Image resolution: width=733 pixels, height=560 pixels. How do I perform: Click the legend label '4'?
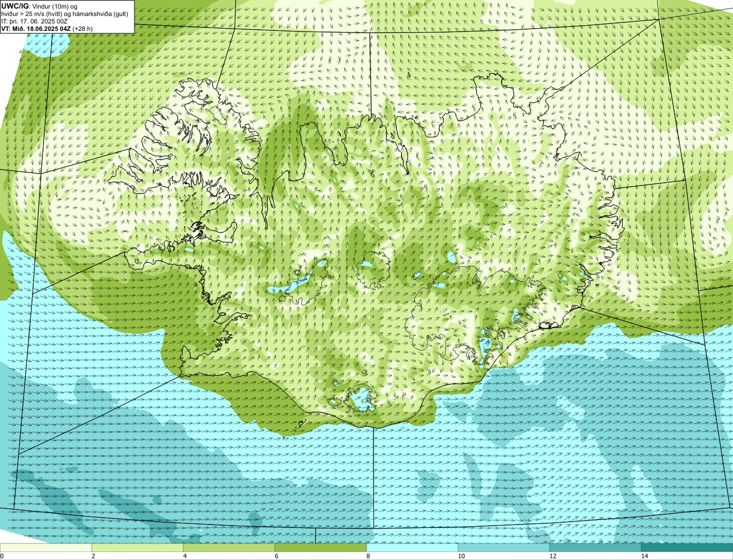pos(184,556)
